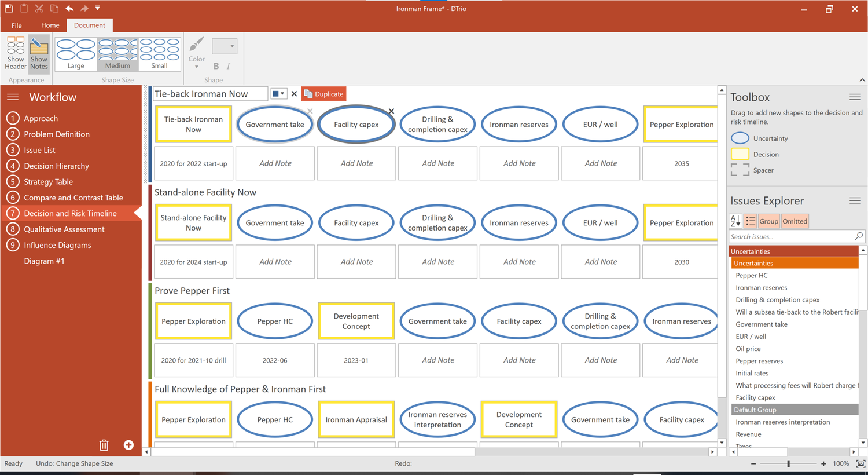Toggle the Workflow hamburger menu
The width and height of the screenshot is (868, 475).
[13, 97]
